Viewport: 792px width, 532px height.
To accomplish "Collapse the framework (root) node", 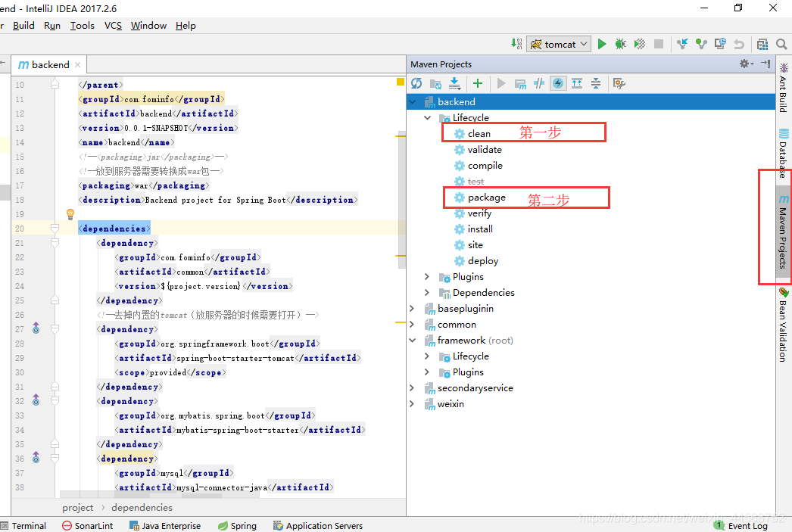I will coord(413,341).
